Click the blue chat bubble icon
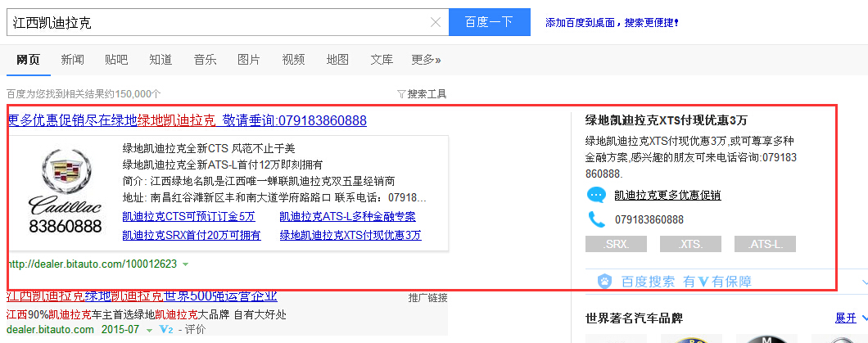 click(596, 195)
